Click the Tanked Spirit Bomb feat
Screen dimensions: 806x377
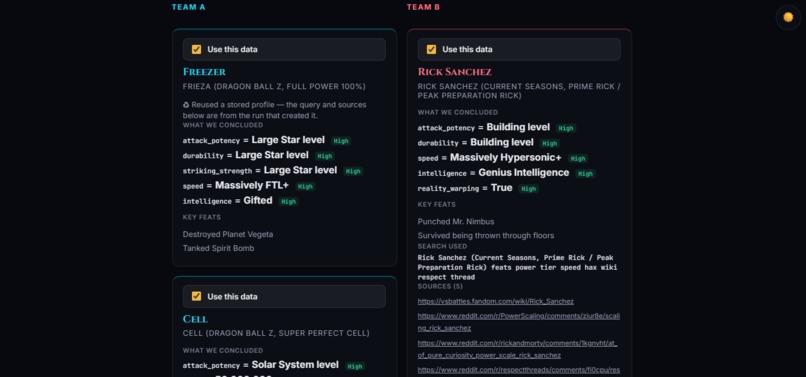218,248
